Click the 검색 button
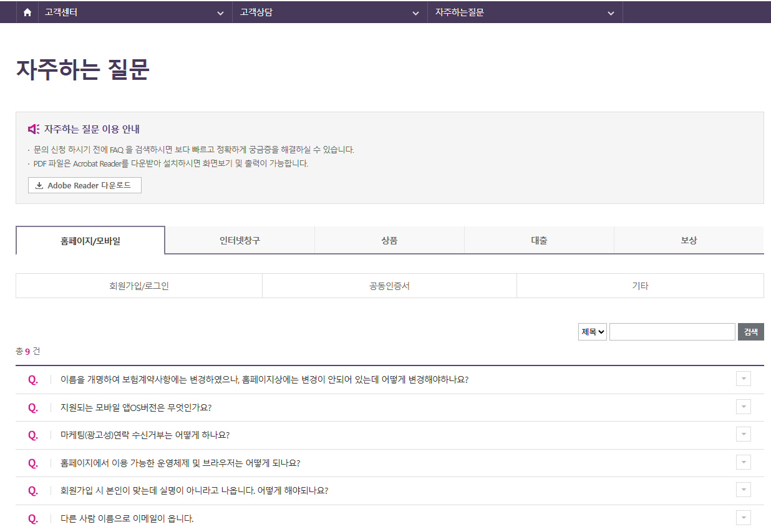Image resolution: width=771 pixels, height=532 pixels. point(751,332)
